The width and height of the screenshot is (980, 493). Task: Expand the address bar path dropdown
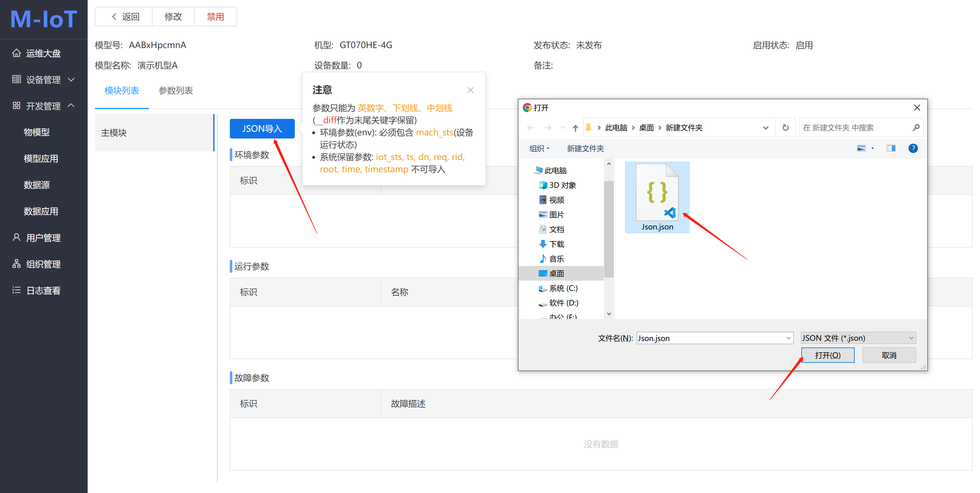point(766,128)
